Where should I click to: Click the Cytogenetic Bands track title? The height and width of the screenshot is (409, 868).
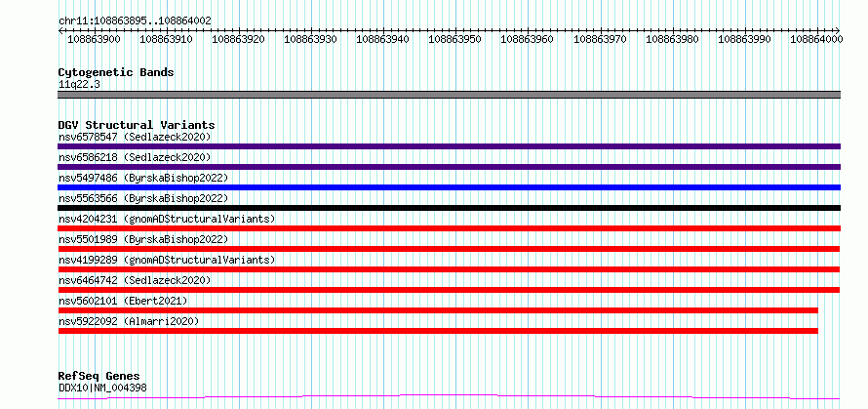tap(116, 72)
